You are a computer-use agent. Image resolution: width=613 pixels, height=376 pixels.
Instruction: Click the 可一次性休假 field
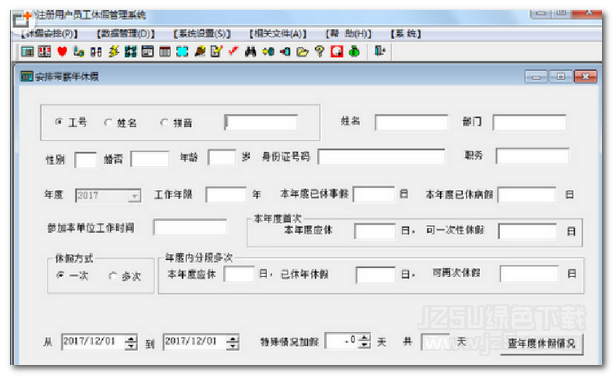pyautogui.click(x=527, y=231)
